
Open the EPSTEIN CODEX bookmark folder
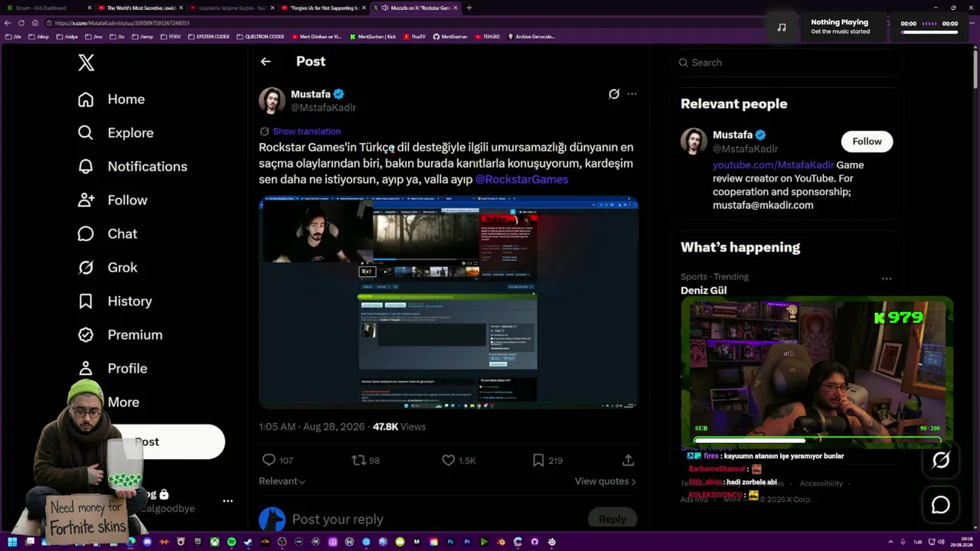(208, 37)
